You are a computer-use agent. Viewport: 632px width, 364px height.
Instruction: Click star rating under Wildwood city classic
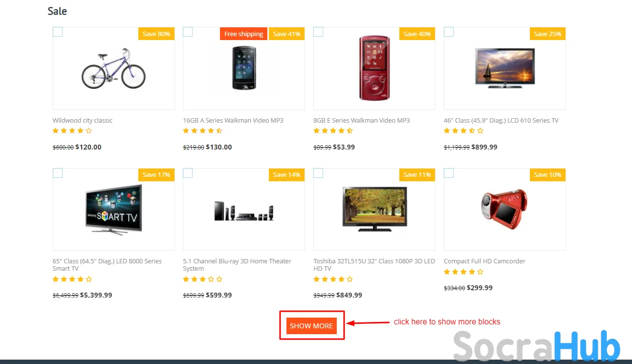pyautogui.click(x=72, y=131)
